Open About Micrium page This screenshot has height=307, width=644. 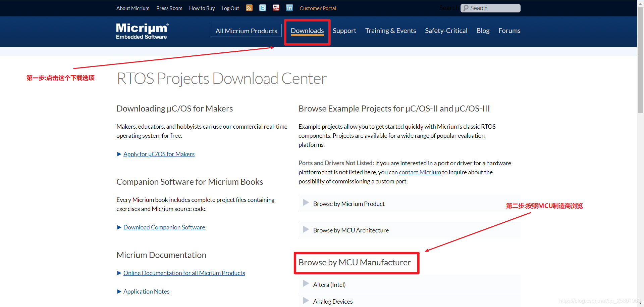pyautogui.click(x=133, y=8)
